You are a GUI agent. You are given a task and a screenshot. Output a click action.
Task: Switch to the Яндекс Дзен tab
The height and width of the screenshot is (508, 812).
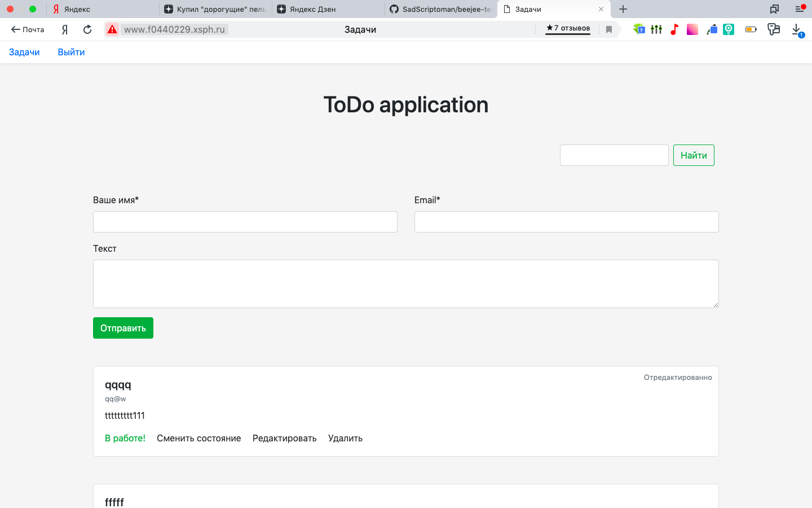tap(328, 9)
